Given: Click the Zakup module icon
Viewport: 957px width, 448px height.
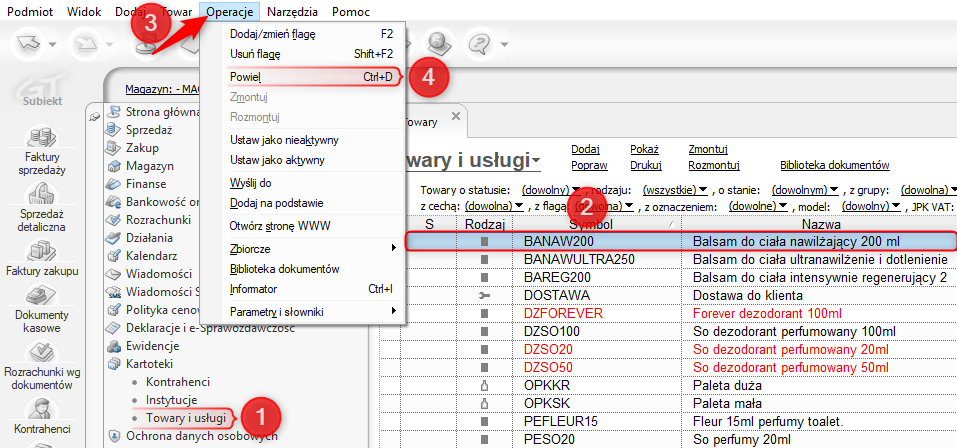Looking at the screenshot, I should (x=113, y=148).
